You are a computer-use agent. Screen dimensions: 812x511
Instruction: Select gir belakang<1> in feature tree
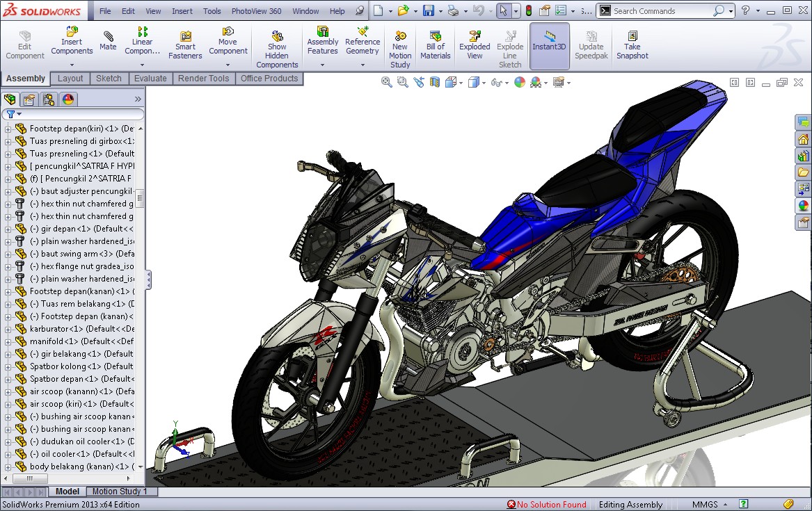[82, 355]
